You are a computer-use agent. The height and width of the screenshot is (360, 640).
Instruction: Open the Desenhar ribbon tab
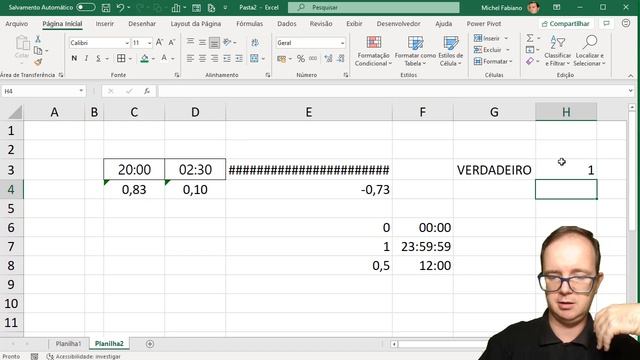[x=142, y=24]
